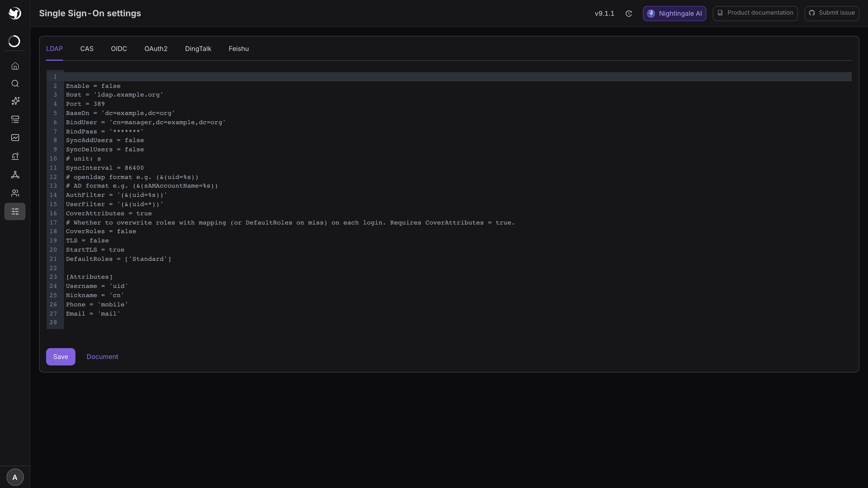The width and height of the screenshot is (868, 488).
Task: Open the chart dashboard sidebar icon
Action: pos(15,137)
